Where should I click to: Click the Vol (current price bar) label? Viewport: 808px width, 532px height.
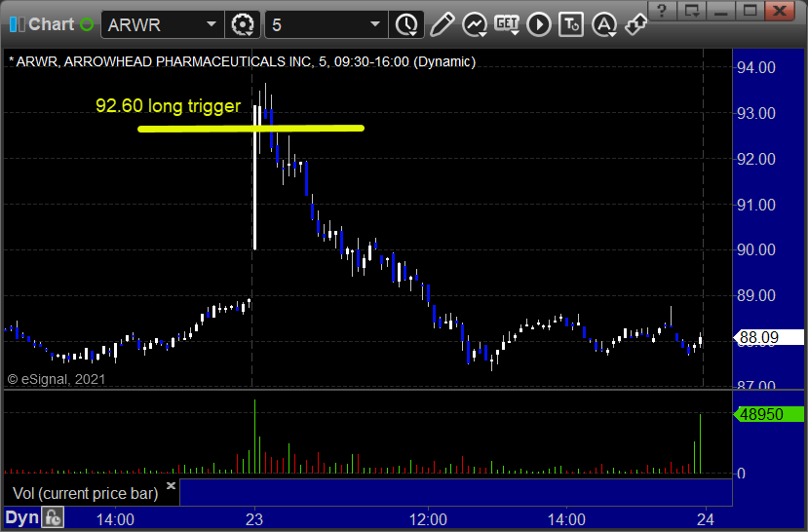[x=86, y=493]
